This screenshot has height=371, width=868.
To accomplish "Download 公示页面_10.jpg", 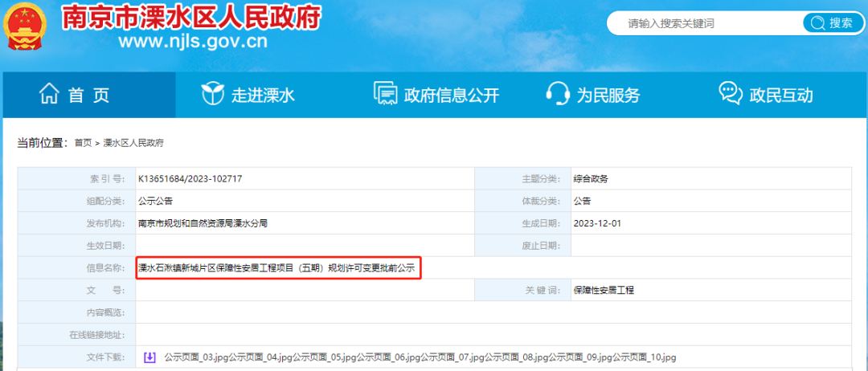I will 645,357.
